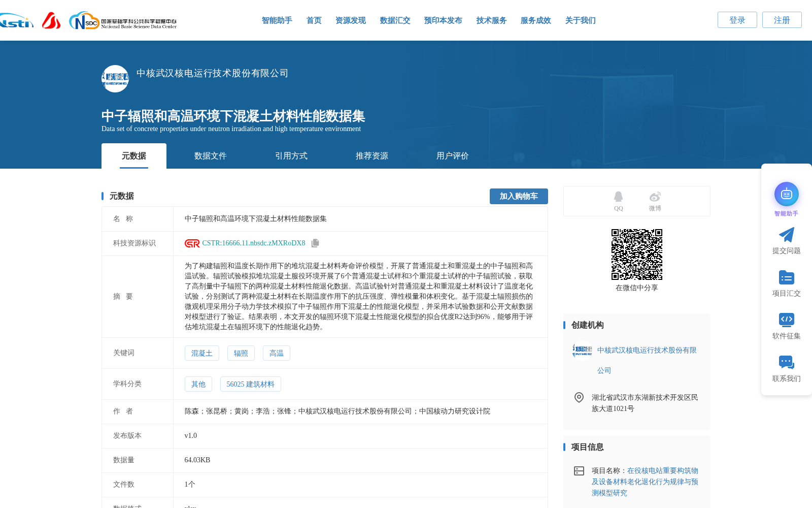
Task: Click the authors text starting with 陈森
Action: [x=337, y=411]
